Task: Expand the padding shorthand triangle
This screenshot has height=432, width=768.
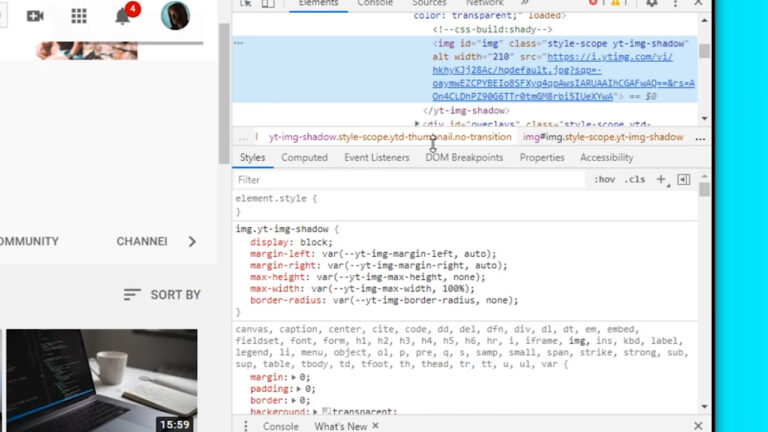Action: coord(299,389)
